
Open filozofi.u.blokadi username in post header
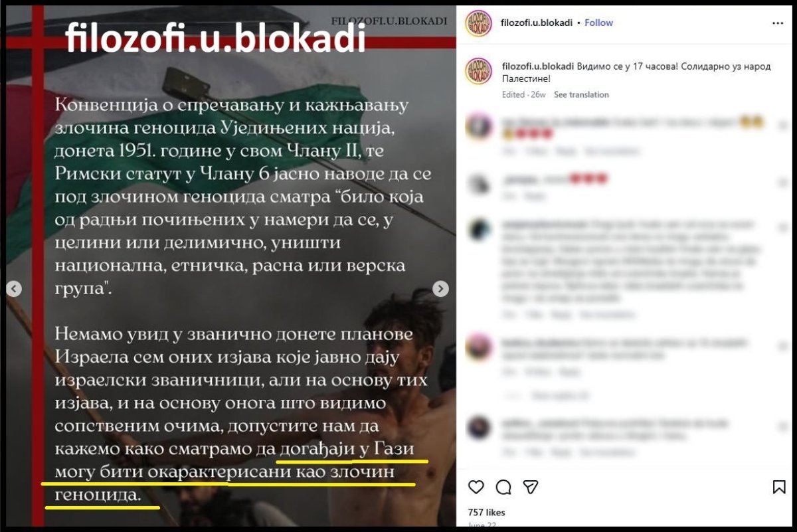tap(537, 23)
